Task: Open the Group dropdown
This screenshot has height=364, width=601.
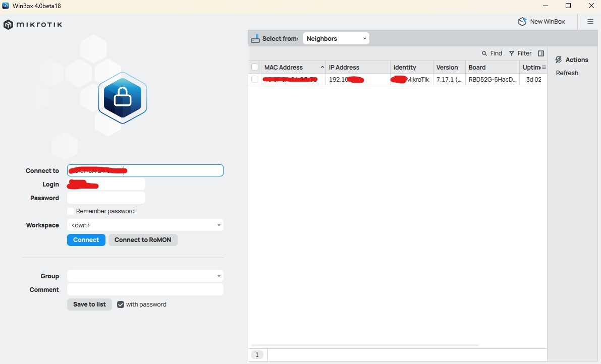Action: click(x=145, y=276)
